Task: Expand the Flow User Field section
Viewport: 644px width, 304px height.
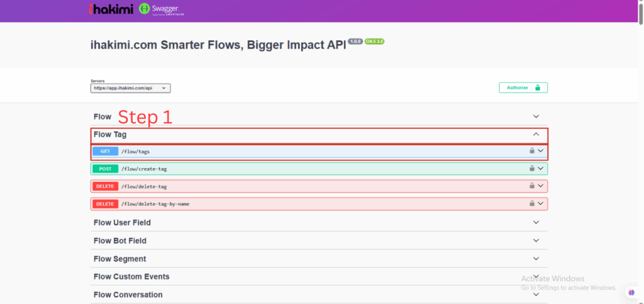Action: [x=536, y=222]
